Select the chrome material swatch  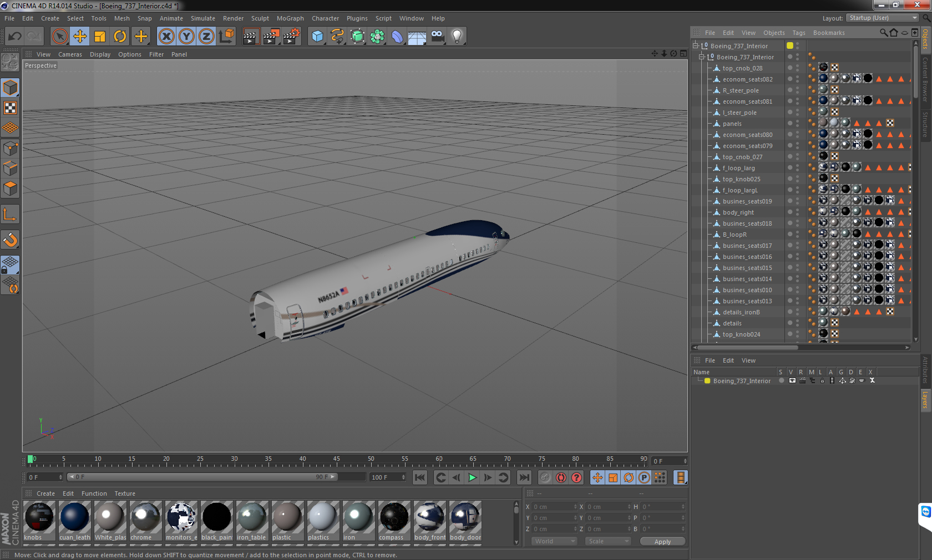pos(146,521)
